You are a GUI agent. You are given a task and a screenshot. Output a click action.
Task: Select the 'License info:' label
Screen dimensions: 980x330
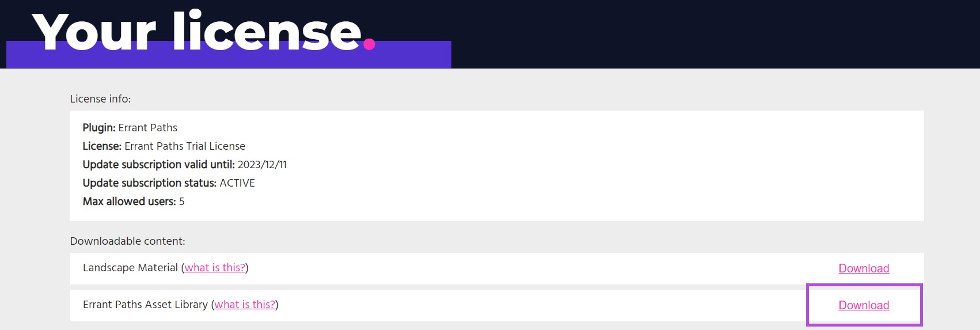click(100, 99)
